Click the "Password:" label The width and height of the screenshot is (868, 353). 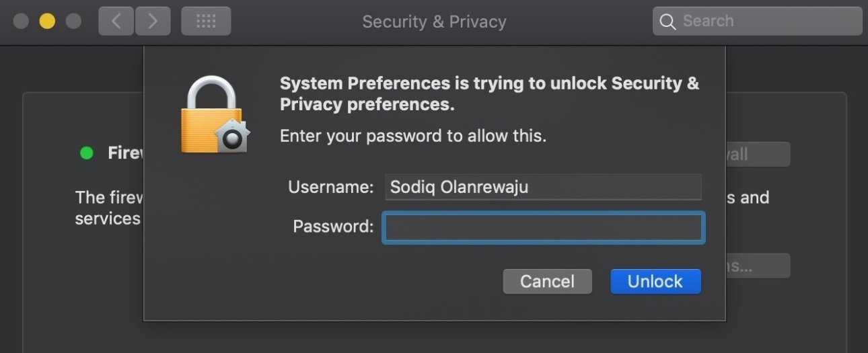(x=333, y=227)
